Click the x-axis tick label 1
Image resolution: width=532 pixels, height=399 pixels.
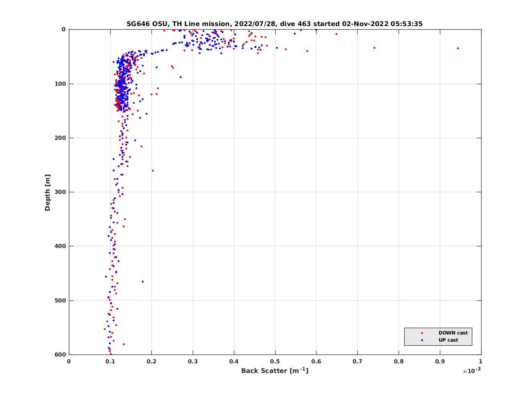[x=481, y=361]
